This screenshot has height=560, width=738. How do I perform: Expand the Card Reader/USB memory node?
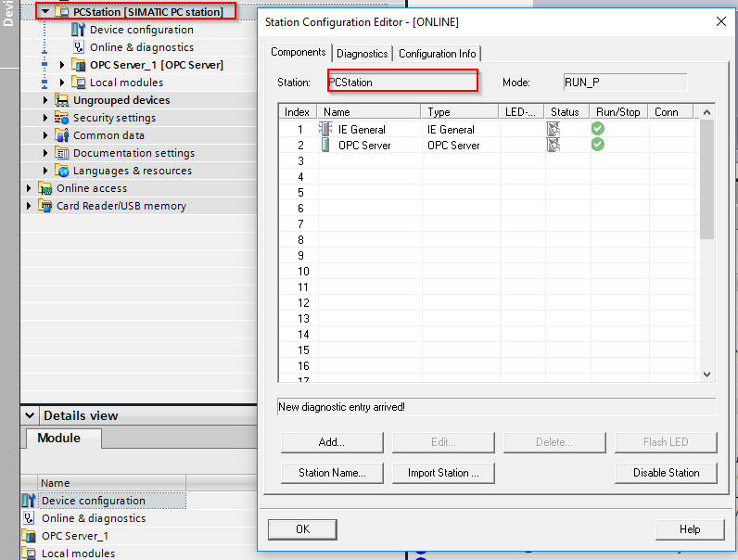(x=29, y=206)
